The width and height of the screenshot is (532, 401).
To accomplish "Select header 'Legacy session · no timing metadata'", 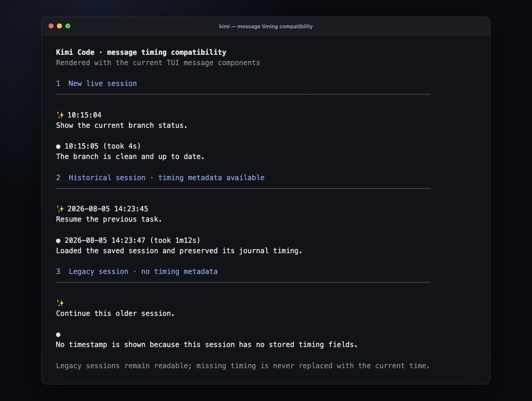I will click(x=143, y=271).
